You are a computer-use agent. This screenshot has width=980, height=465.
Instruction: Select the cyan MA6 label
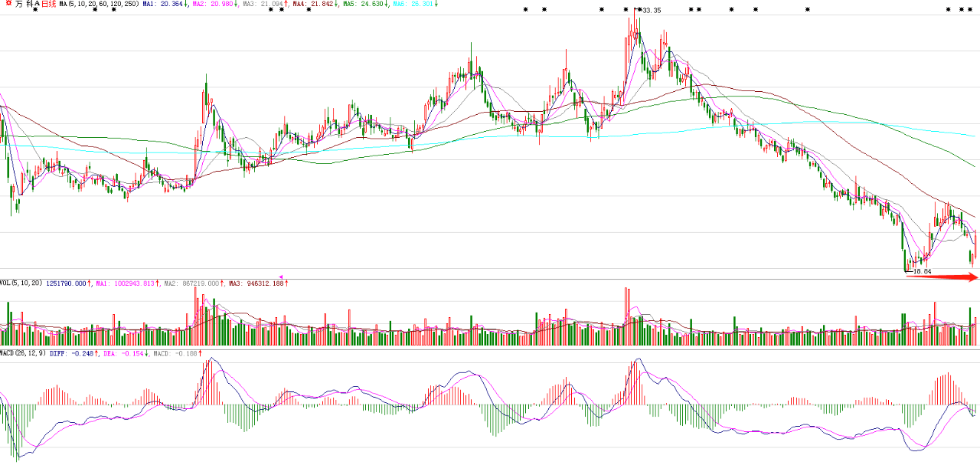coord(414,4)
